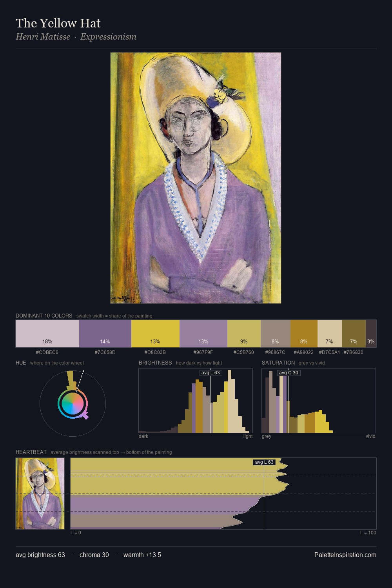Viewport: 392px width, 588px height.
Task: Click the brightness histogram chart
Action: (196, 401)
